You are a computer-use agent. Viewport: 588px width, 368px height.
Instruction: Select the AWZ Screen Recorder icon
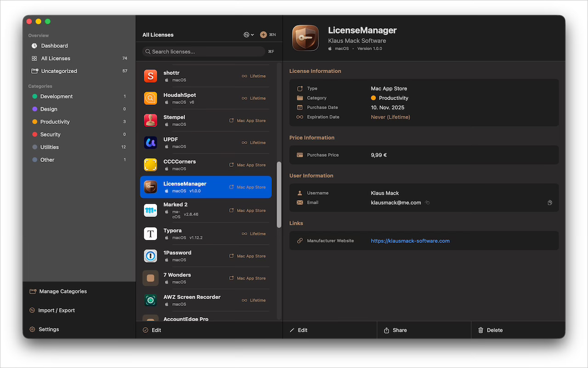click(x=151, y=300)
